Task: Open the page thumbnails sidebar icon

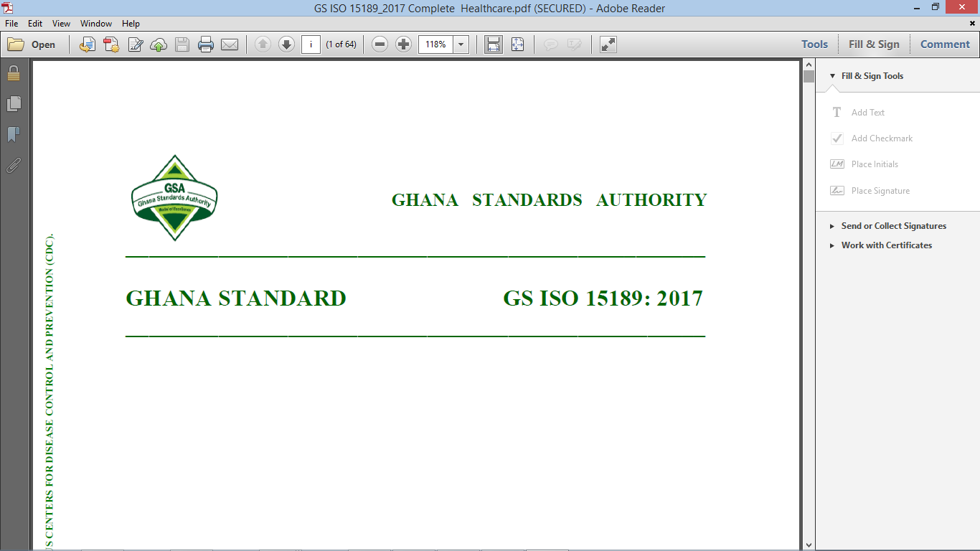Action: 14,104
